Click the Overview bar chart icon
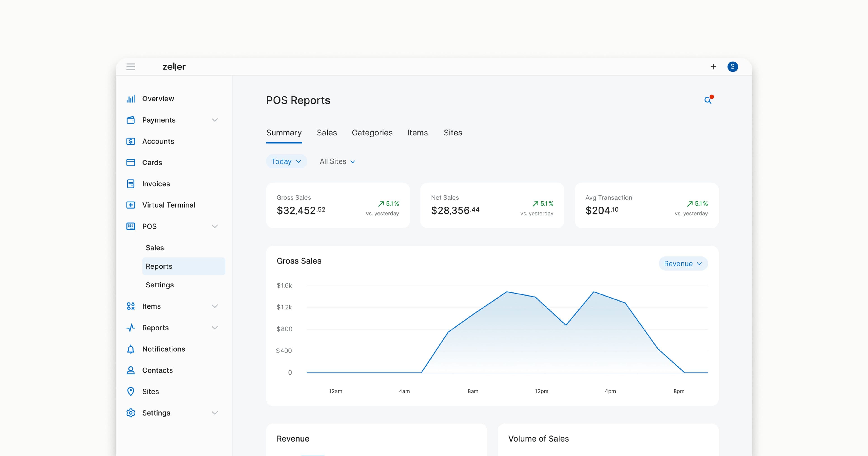 131,98
